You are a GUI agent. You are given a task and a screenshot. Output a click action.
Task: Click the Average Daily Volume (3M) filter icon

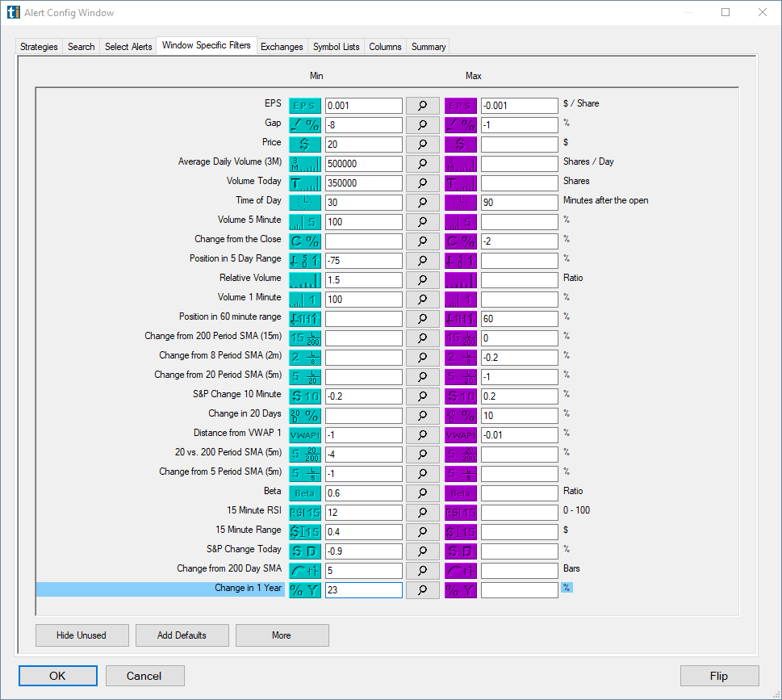coord(304,163)
